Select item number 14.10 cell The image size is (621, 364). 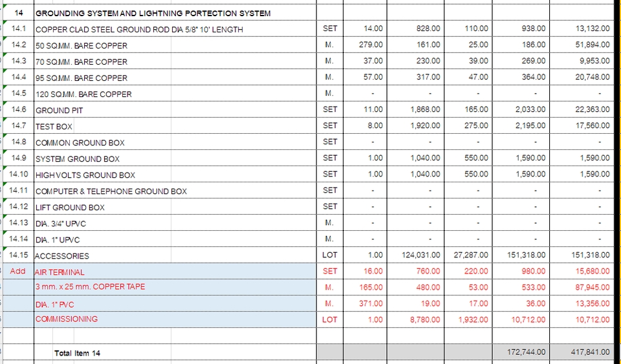18,174
